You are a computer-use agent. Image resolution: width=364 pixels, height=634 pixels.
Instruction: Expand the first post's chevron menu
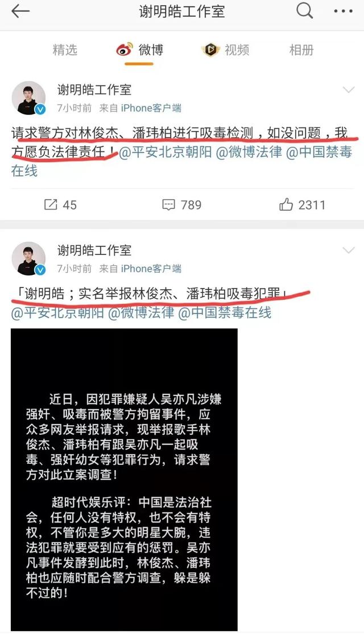pyautogui.click(x=349, y=89)
